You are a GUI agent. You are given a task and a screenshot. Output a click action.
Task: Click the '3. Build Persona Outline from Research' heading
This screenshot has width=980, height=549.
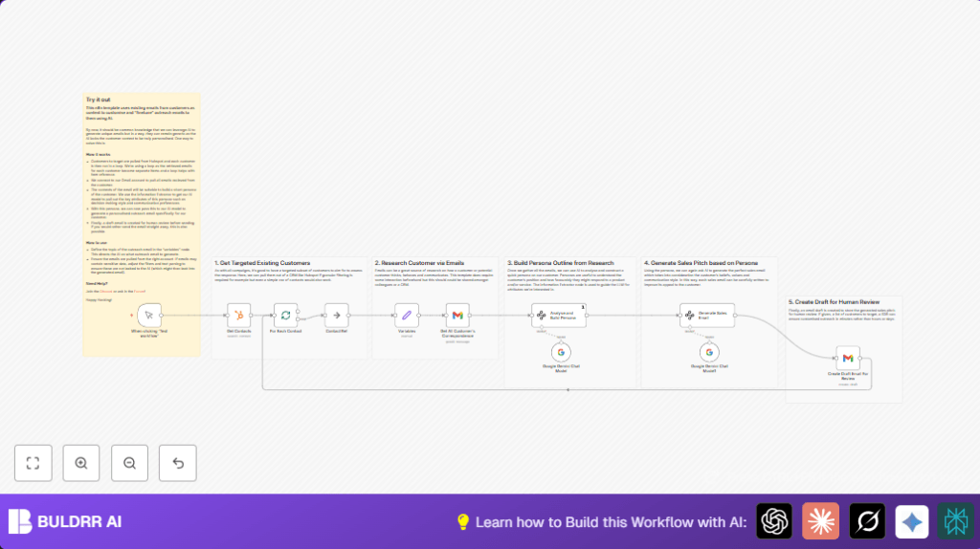(561, 263)
